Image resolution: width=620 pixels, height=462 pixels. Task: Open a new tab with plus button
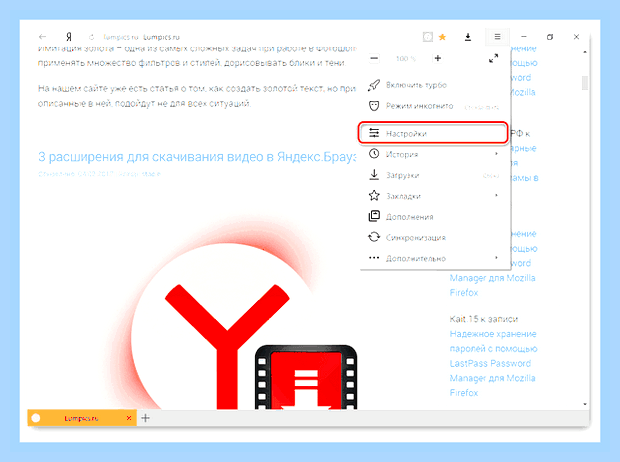146,418
